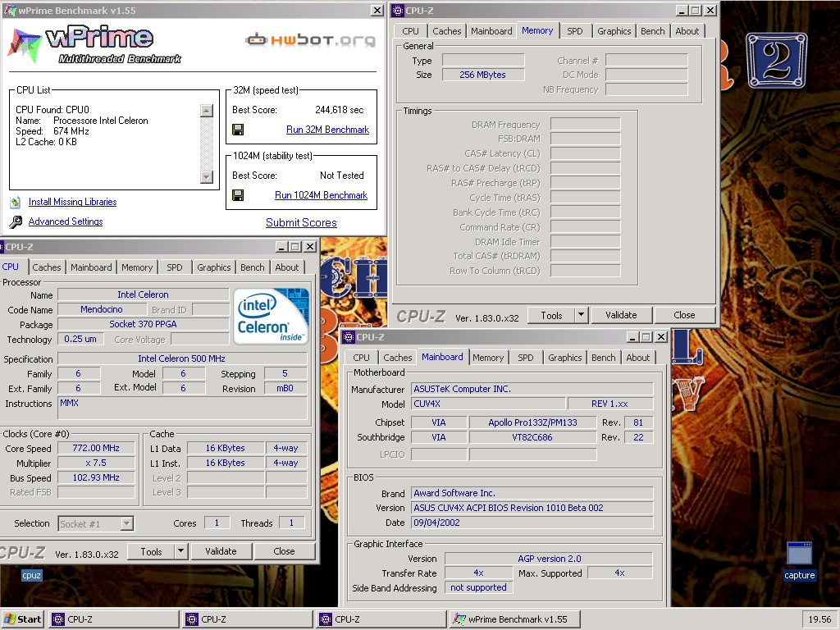Image resolution: width=840 pixels, height=630 pixels.
Task: Switch to second CPU-Z taskbar button
Action: click(x=248, y=619)
